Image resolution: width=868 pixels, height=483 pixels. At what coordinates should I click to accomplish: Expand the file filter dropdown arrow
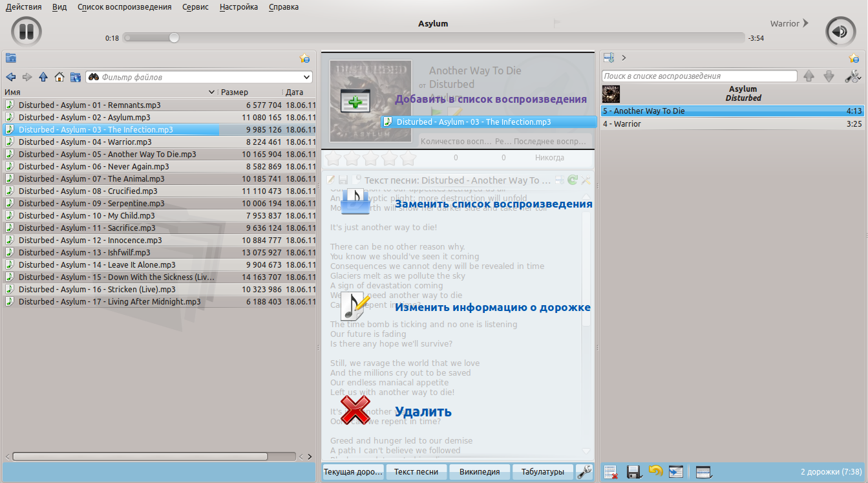(x=306, y=77)
